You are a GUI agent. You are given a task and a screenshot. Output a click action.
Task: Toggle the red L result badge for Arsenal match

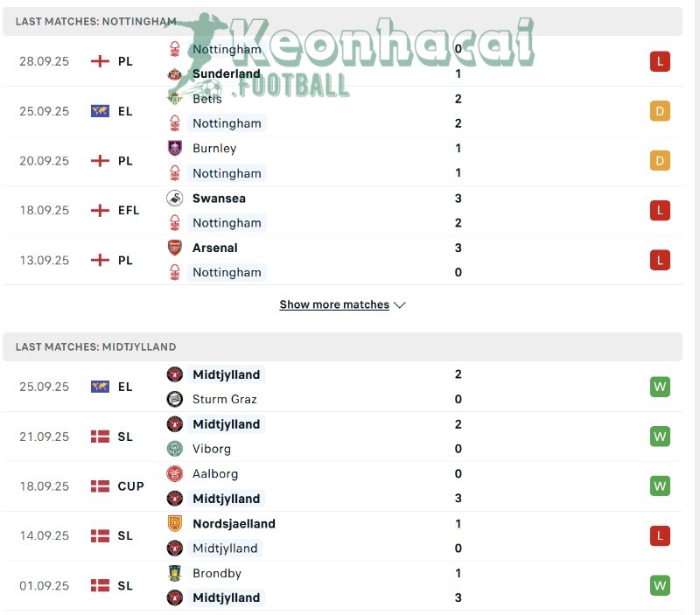(x=660, y=259)
